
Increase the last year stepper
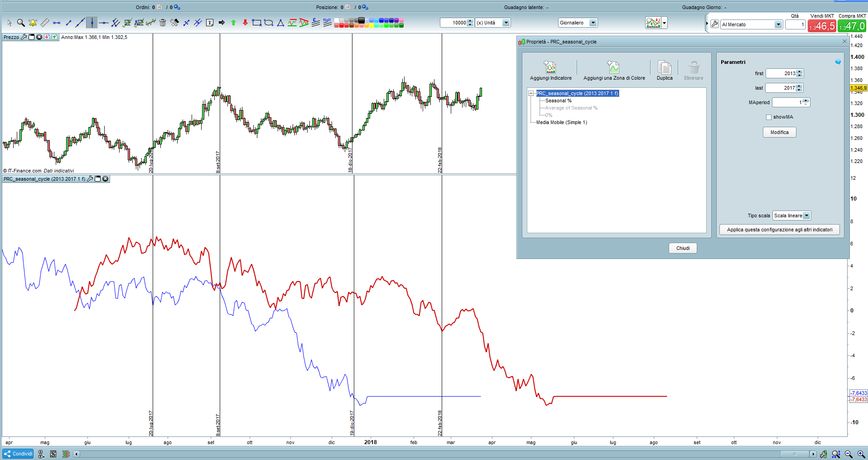coord(799,86)
